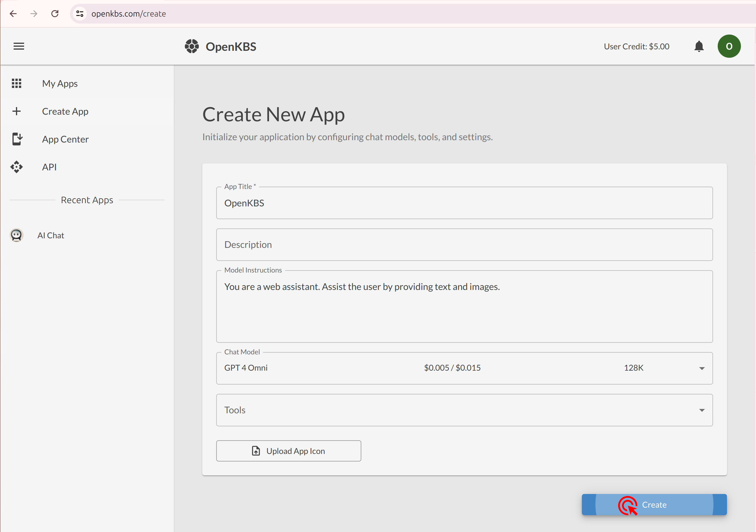Image resolution: width=756 pixels, height=532 pixels.
Task: Click the My Apps grid icon
Action: click(x=17, y=83)
